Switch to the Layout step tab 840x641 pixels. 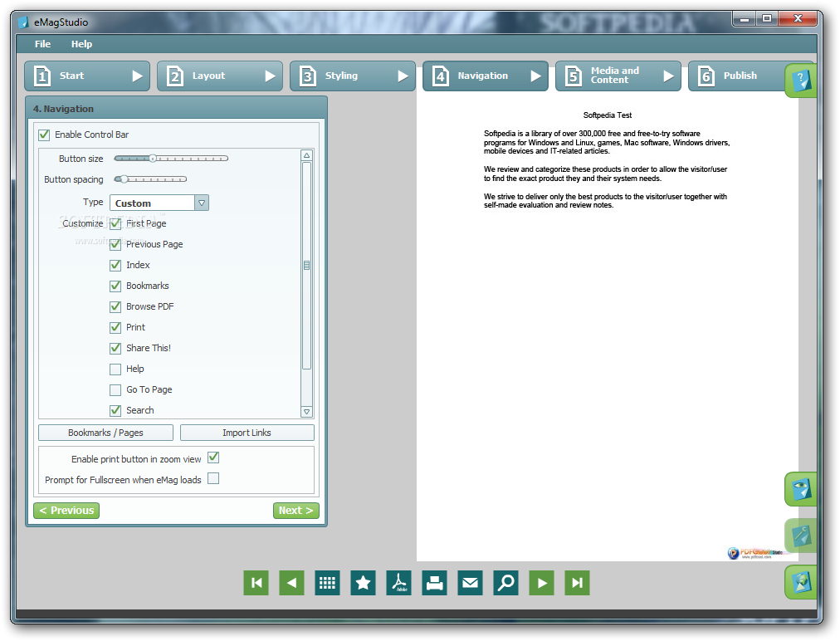coord(220,76)
